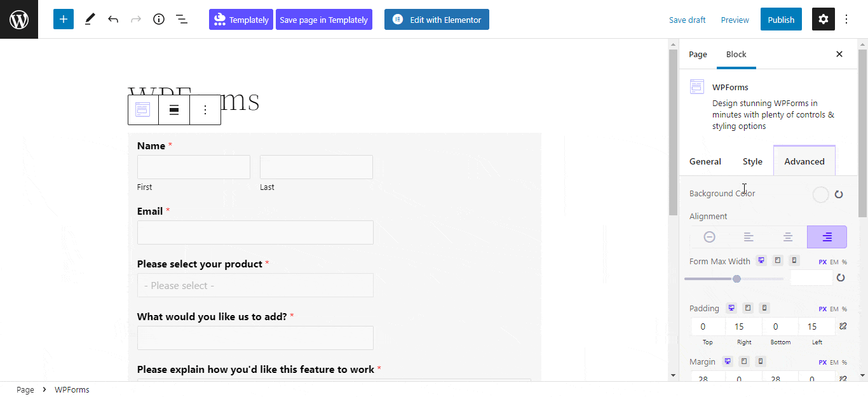Toggle the block inserter plus button

(x=64, y=19)
